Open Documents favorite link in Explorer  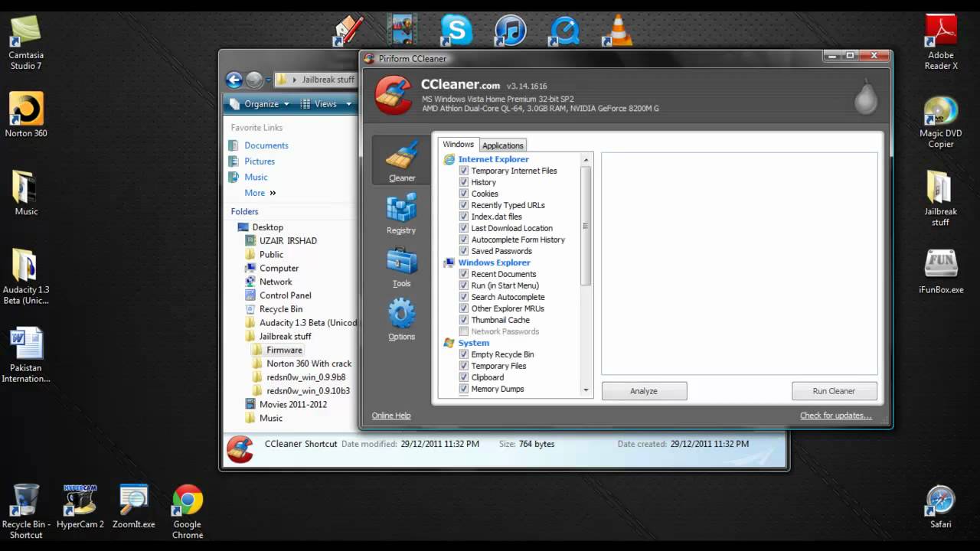click(x=266, y=145)
